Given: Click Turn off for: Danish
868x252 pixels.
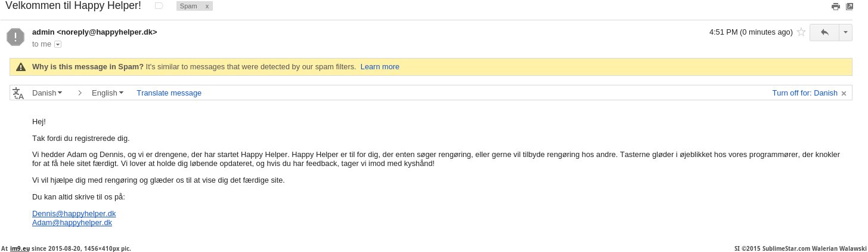Looking at the screenshot, I should tap(805, 93).
